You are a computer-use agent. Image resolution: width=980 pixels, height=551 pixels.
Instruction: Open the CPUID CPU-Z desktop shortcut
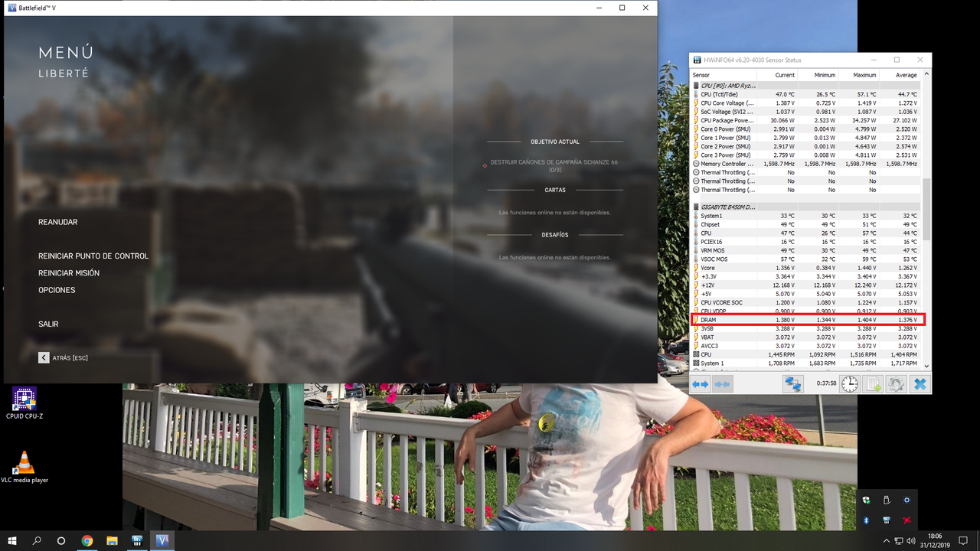click(24, 404)
